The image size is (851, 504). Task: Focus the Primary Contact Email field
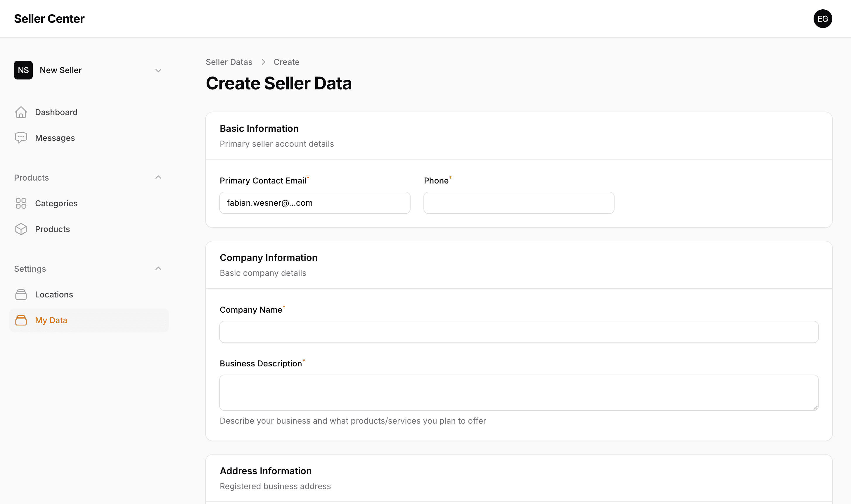tap(315, 203)
